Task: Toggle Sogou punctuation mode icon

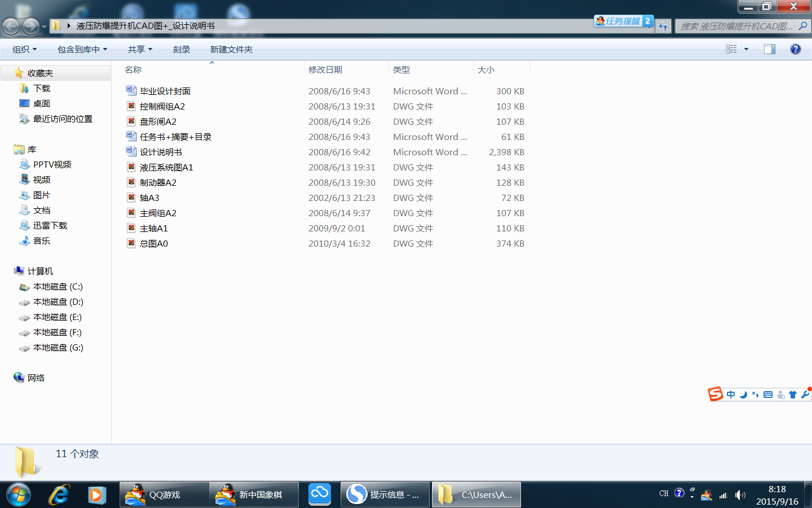Action: [756, 395]
